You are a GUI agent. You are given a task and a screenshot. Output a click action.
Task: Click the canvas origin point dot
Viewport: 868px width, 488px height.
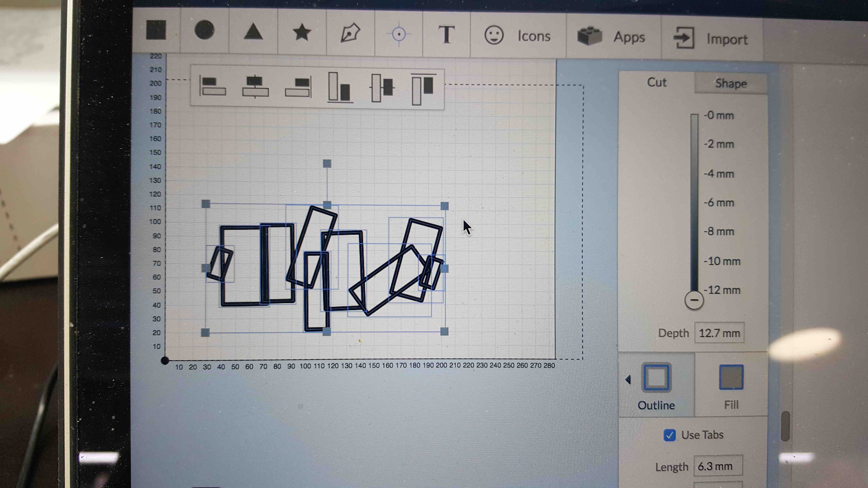tap(165, 361)
